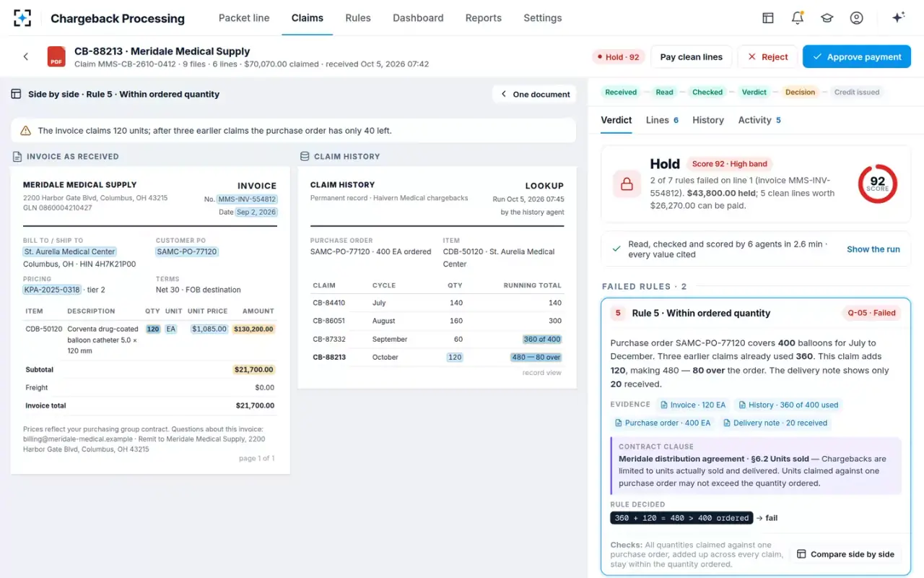
Task: Click the highlighted invoice number MMS-INV-554812
Action: pyautogui.click(x=247, y=199)
